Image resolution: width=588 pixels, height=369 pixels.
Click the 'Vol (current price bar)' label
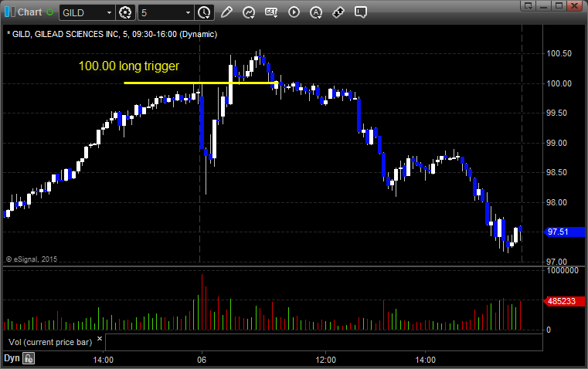tap(50, 342)
